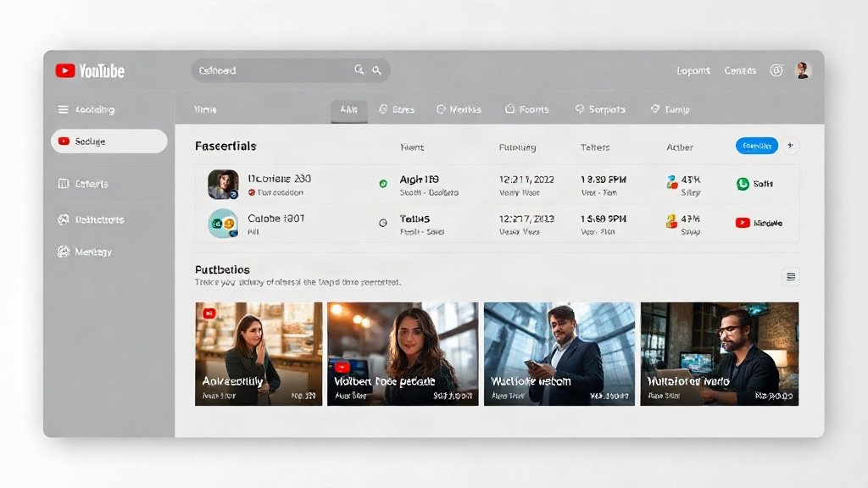Image resolution: width=868 pixels, height=488 pixels.
Task: Click the "Fuinturg" column header
Action: (x=518, y=147)
